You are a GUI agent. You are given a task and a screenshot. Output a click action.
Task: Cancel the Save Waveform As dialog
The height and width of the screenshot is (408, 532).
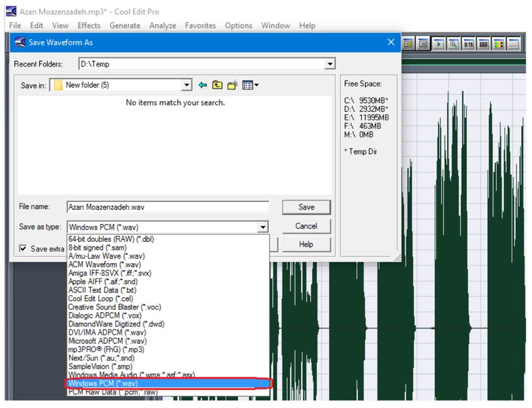pyautogui.click(x=306, y=226)
